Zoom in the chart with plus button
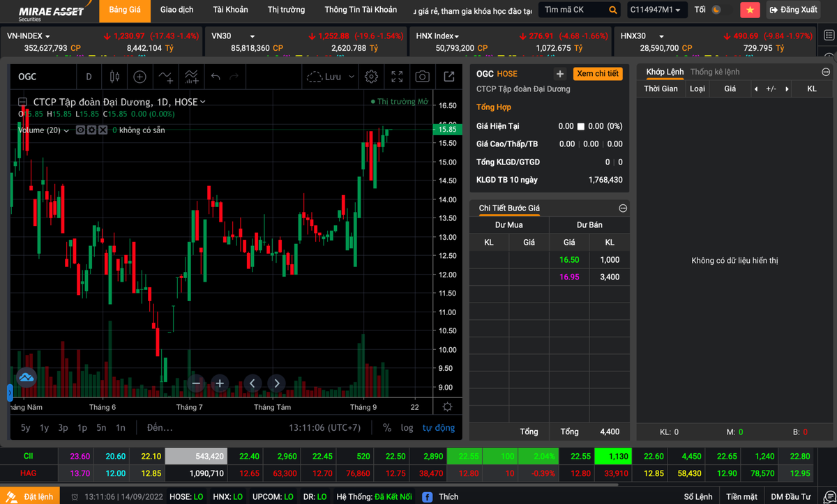 click(x=220, y=383)
